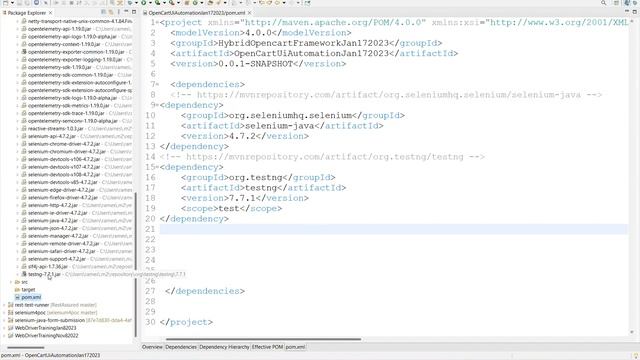Open the Debug button dropdown arrow

136,3
